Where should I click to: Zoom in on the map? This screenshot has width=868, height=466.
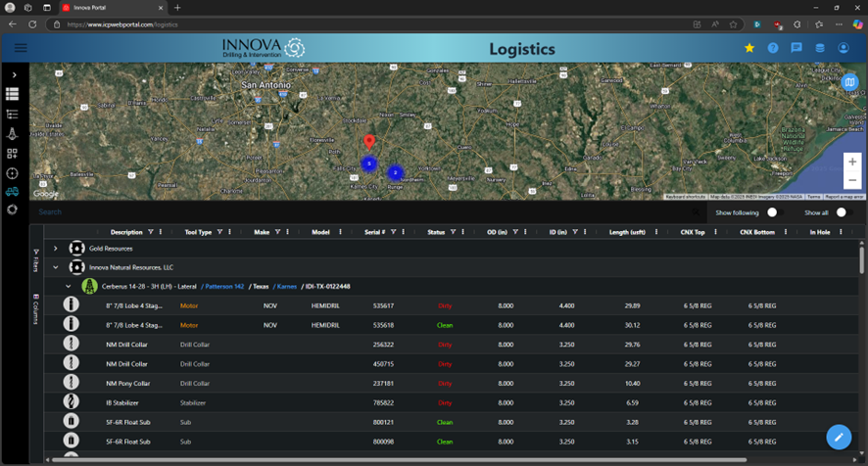pos(851,162)
